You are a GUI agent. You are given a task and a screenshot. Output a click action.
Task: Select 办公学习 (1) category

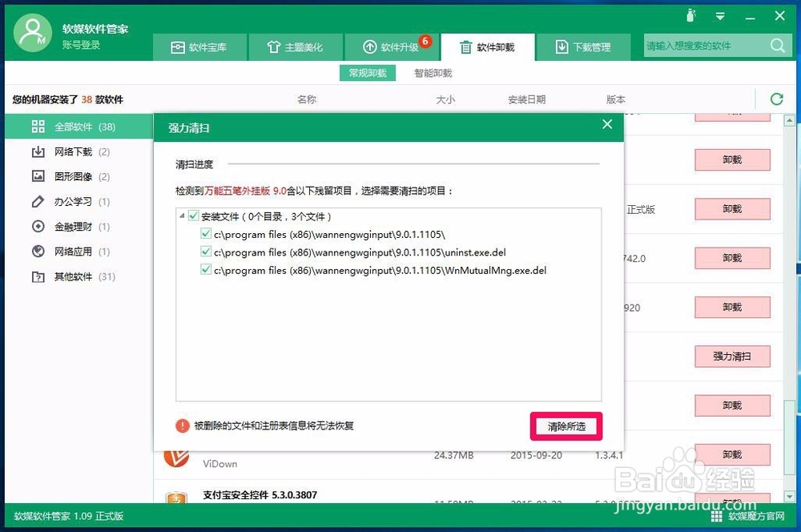(x=79, y=202)
